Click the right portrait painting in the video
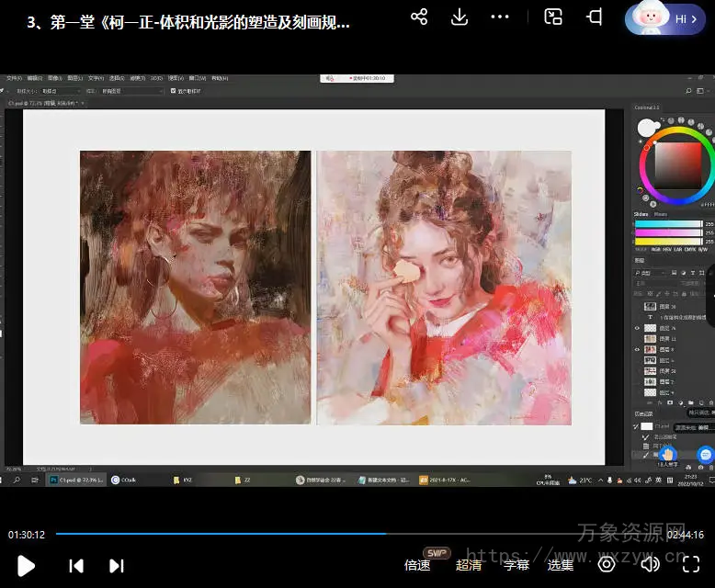The height and width of the screenshot is (588, 715). click(x=444, y=288)
